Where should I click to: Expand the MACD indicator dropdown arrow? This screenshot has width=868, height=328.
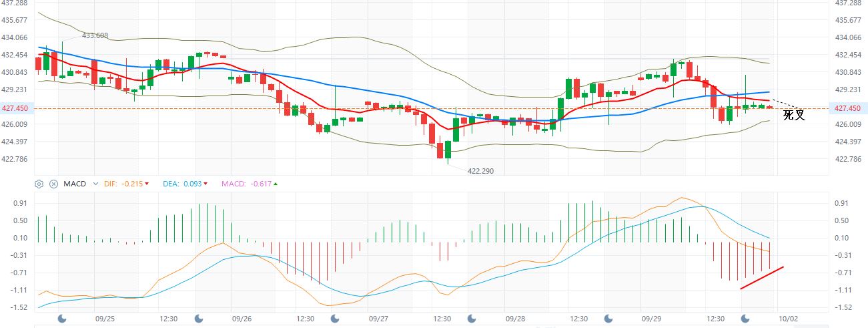pyautogui.click(x=95, y=184)
